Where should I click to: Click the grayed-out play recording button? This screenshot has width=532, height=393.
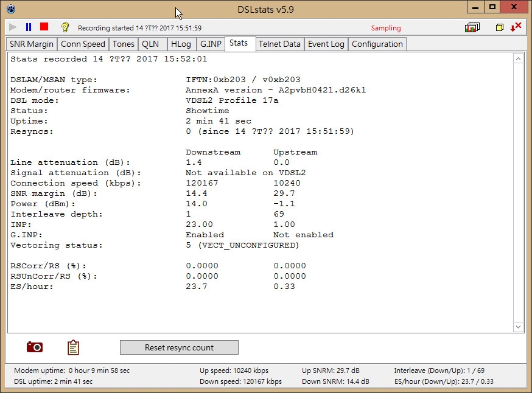[x=13, y=27]
